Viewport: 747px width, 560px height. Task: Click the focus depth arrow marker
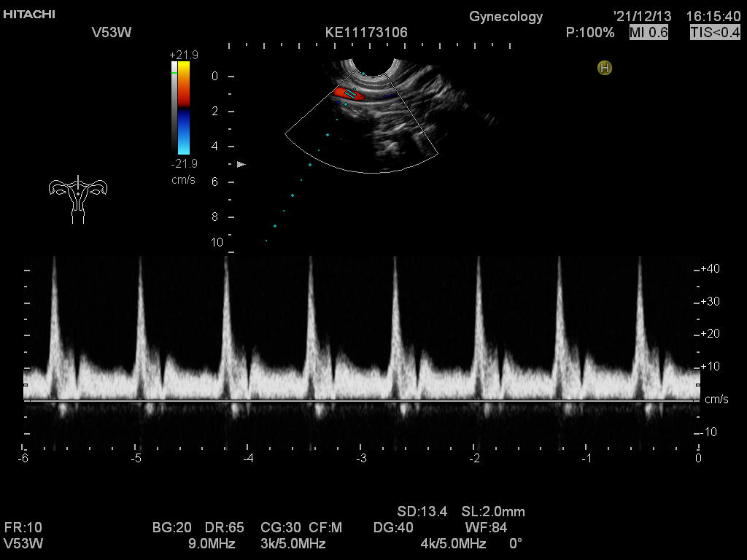(x=241, y=165)
